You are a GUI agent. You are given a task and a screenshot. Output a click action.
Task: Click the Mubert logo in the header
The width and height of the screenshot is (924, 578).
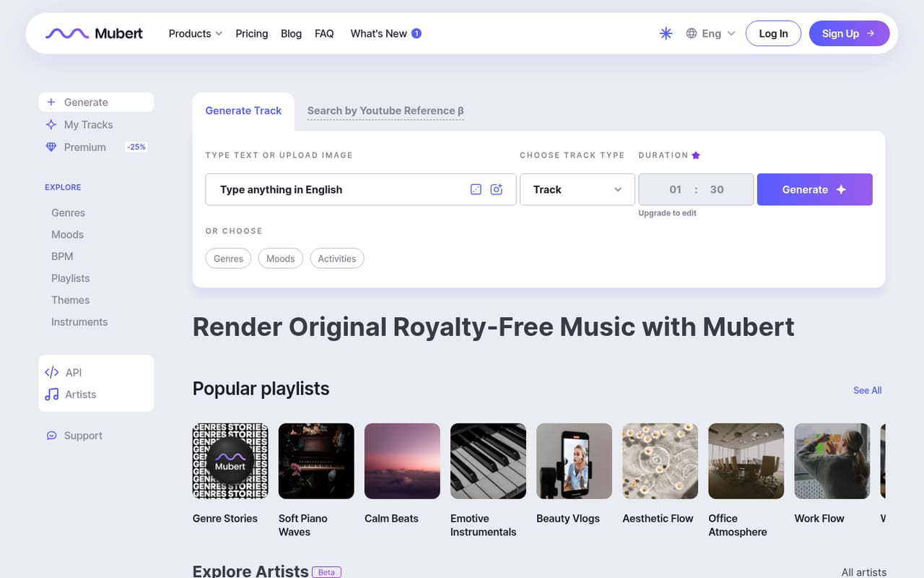click(94, 33)
